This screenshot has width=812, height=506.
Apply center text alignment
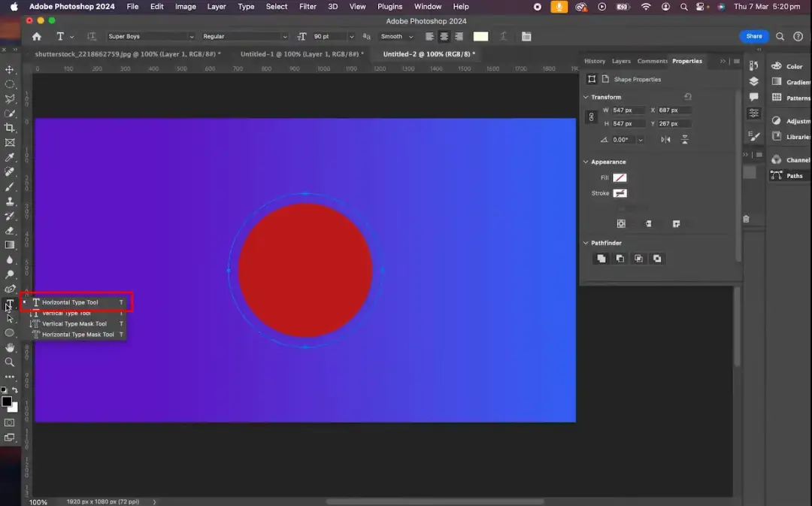pos(444,36)
